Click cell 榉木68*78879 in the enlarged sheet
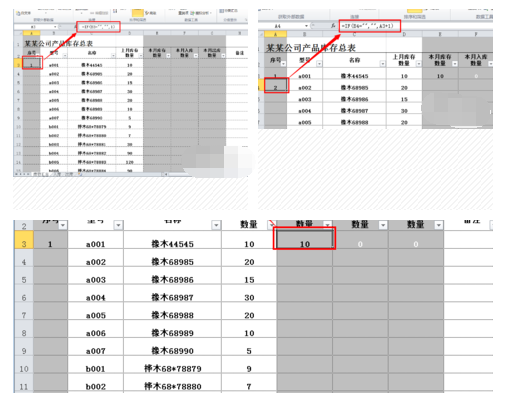Image resolution: width=509 pixels, height=393 pixels. click(x=172, y=364)
